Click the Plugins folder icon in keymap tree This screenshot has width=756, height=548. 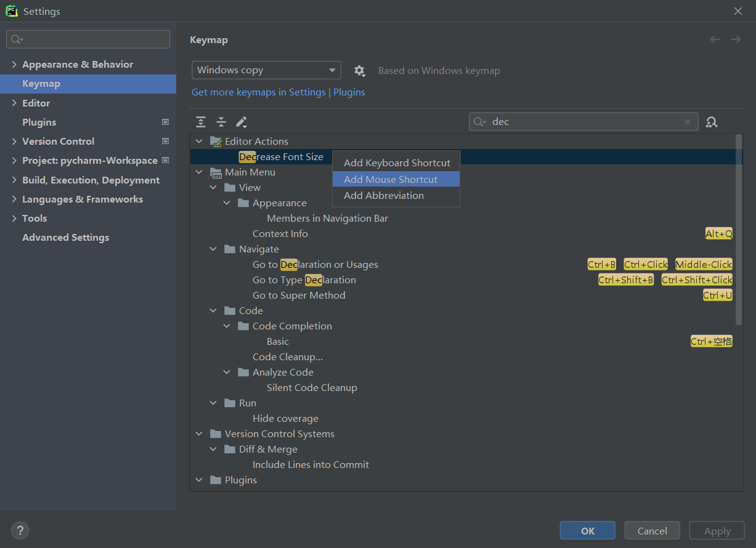point(216,480)
